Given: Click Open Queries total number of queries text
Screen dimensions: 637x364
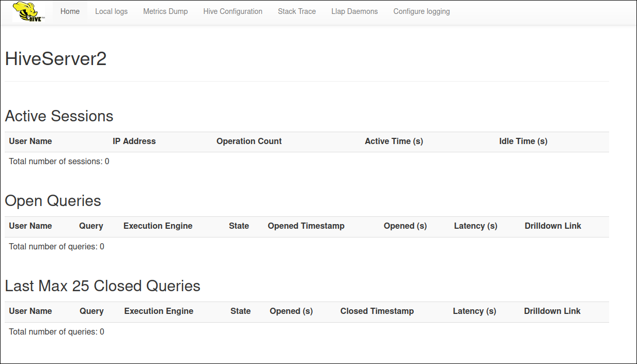Looking at the screenshot, I should 57,247.
